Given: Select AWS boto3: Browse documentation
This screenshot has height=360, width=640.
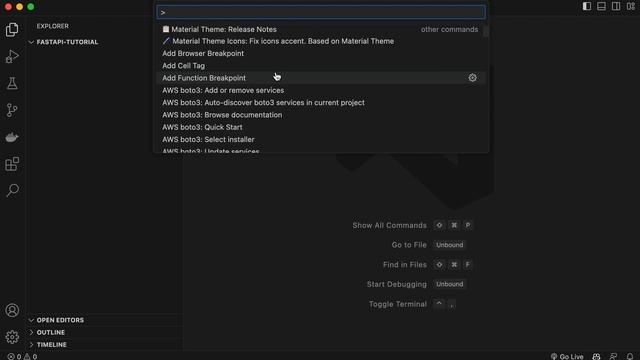Looking at the screenshot, I should (x=321, y=115).
